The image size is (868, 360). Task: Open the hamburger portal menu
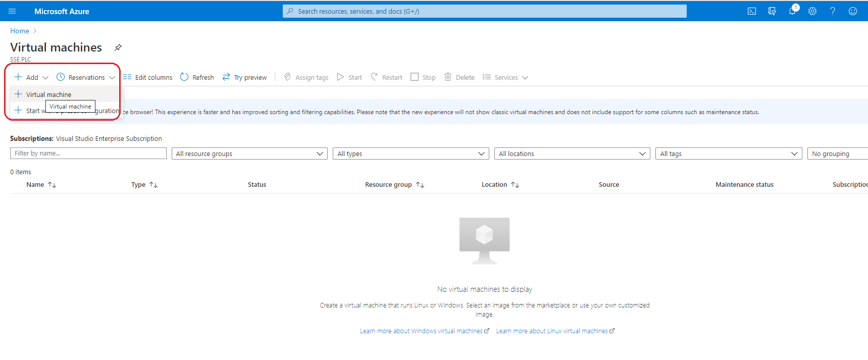(x=12, y=11)
